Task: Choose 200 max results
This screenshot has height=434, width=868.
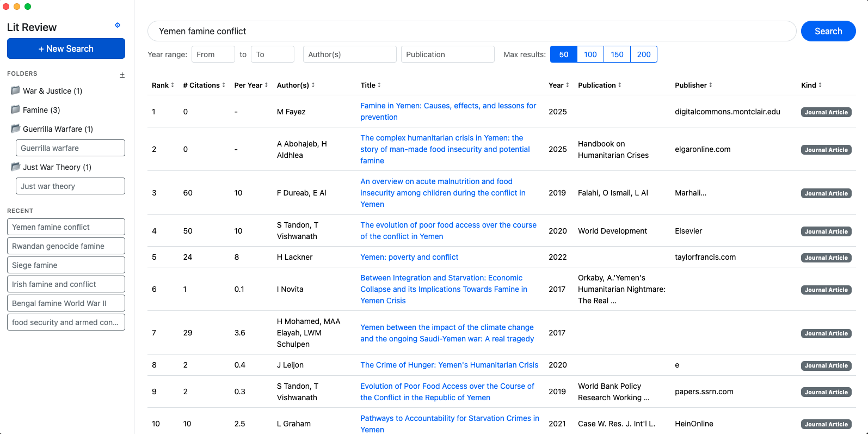Action: [644, 54]
